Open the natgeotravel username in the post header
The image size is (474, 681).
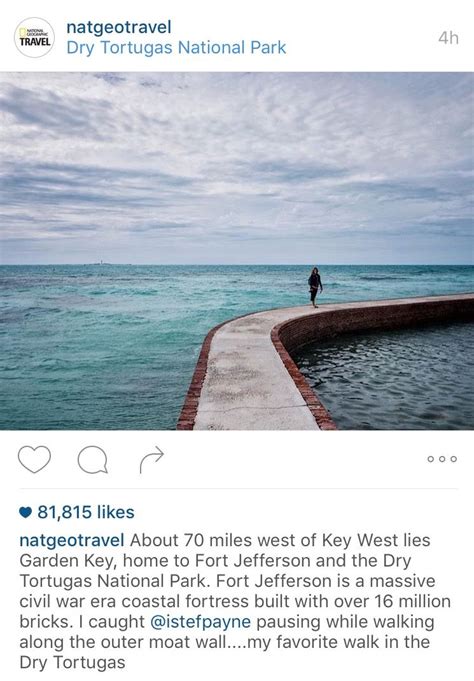(119, 27)
